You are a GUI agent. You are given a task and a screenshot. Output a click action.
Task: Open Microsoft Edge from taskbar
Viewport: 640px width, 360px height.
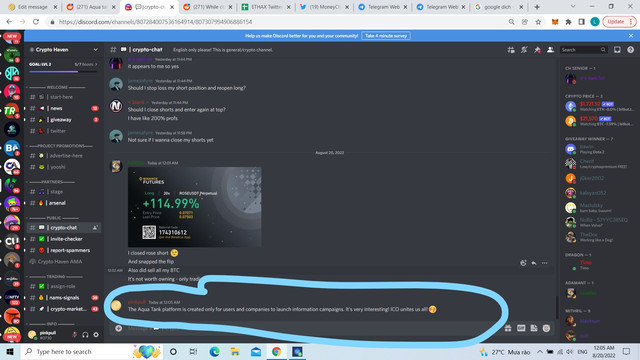tap(214, 351)
